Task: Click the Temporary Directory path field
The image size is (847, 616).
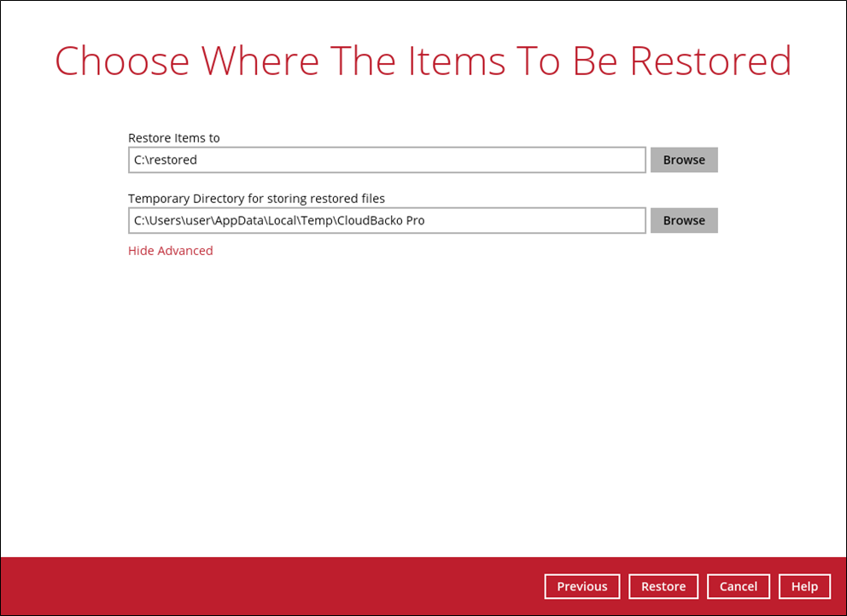Action: tap(387, 220)
